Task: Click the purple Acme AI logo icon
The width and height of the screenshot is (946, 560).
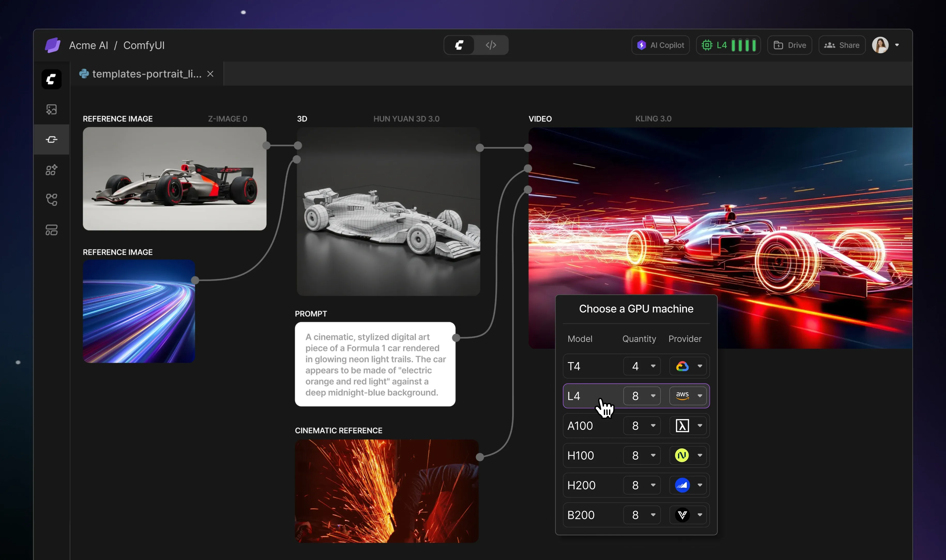Action: click(52, 45)
